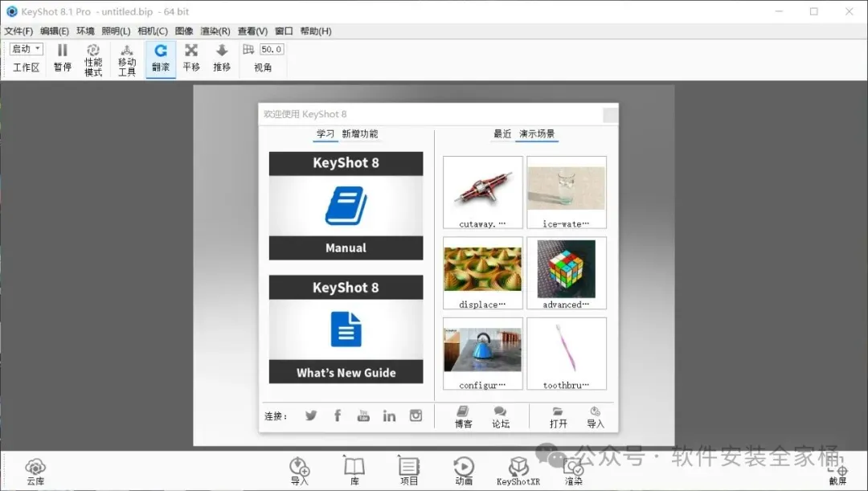The width and height of the screenshot is (868, 491).
Task: Open the 渲染(R) menu
Action: 215,31
